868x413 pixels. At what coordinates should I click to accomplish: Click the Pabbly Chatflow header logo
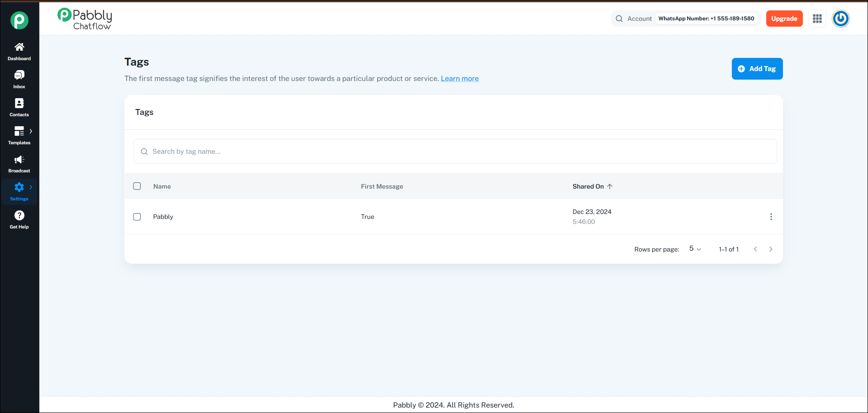click(85, 19)
